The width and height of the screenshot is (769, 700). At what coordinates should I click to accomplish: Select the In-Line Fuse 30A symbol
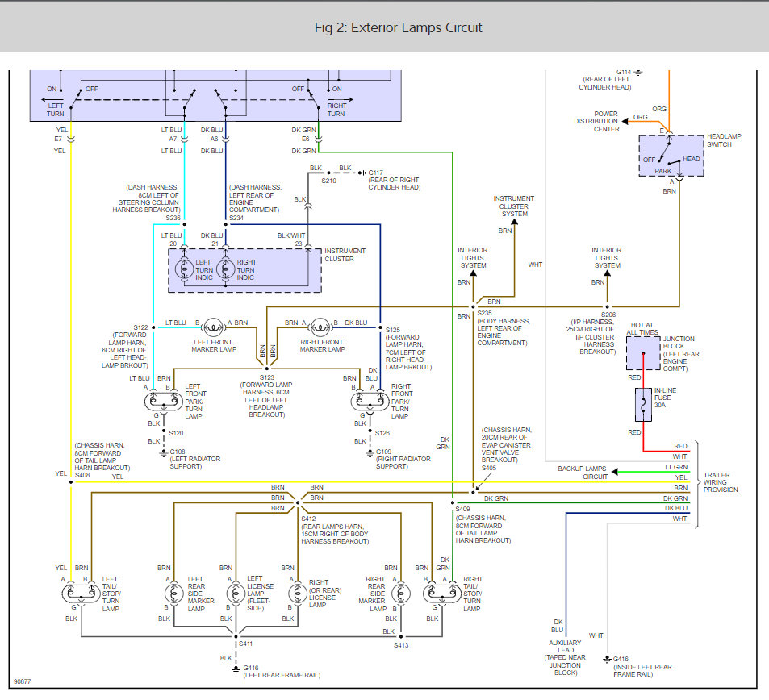(643, 405)
